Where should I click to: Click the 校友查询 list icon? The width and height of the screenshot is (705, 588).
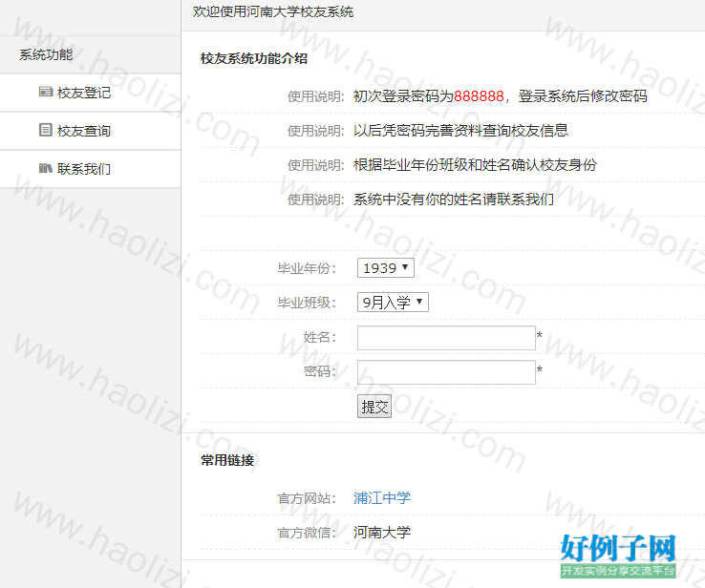46,130
